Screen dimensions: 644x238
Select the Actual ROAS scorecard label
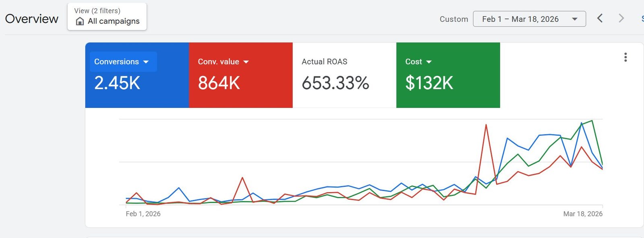pos(324,62)
